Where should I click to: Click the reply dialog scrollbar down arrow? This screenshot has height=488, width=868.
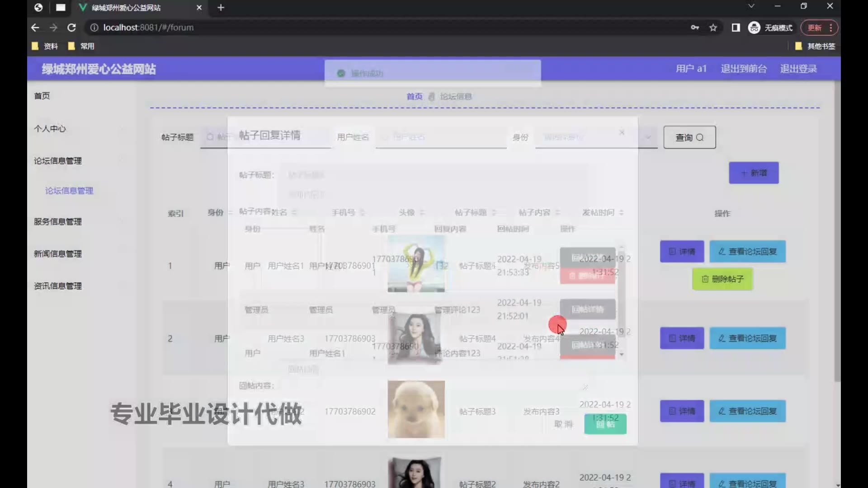pyautogui.click(x=622, y=354)
